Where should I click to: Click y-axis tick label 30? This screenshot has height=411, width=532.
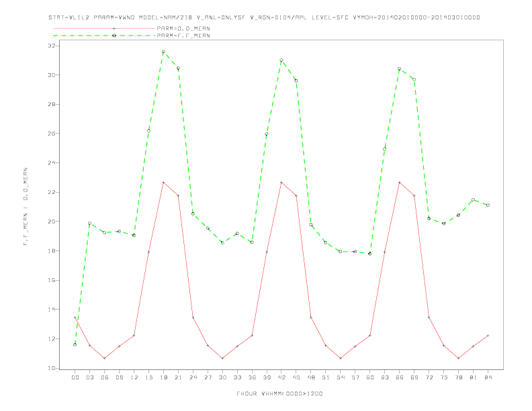pyautogui.click(x=51, y=75)
